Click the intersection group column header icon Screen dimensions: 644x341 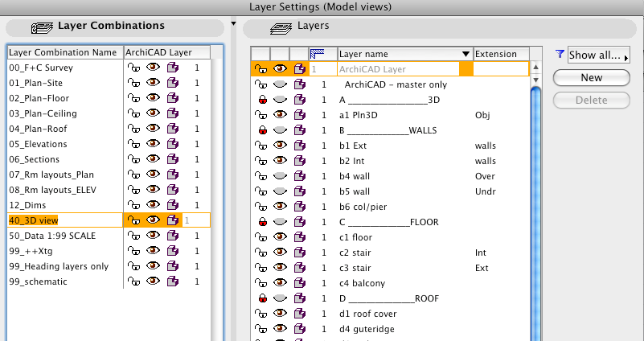pyautogui.click(x=317, y=53)
